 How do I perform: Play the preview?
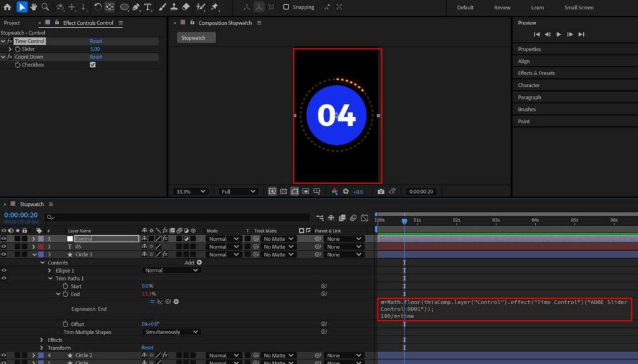[559, 34]
